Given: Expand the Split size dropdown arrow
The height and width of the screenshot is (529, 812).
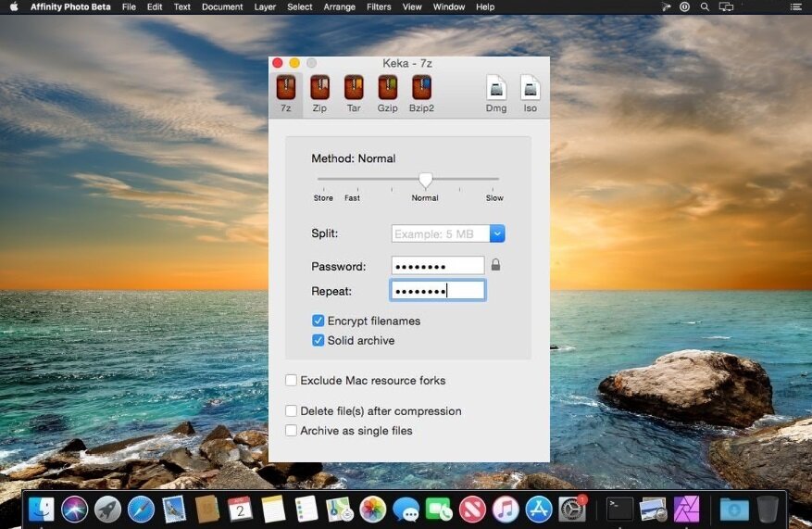Looking at the screenshot, I should pyautogui.click(x=497, y=233).
